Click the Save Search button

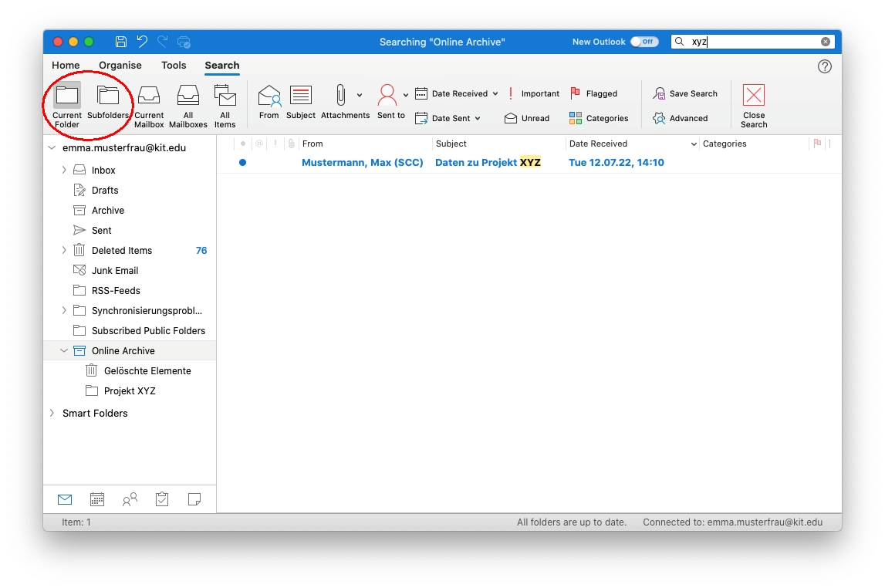pos(685,93)
